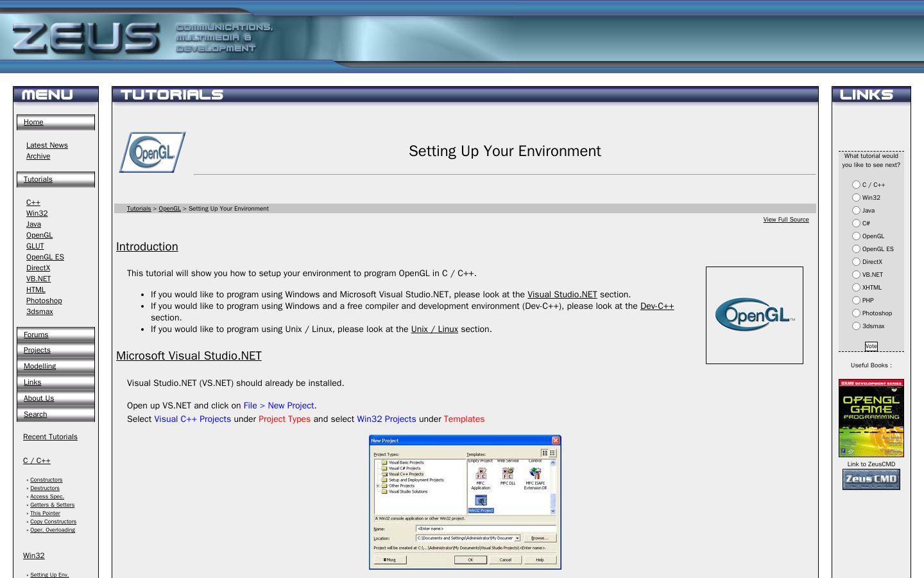Select the OpenGL poll radio button
The width and height of the screenshot is (924, 578).
tap(856, 236)
